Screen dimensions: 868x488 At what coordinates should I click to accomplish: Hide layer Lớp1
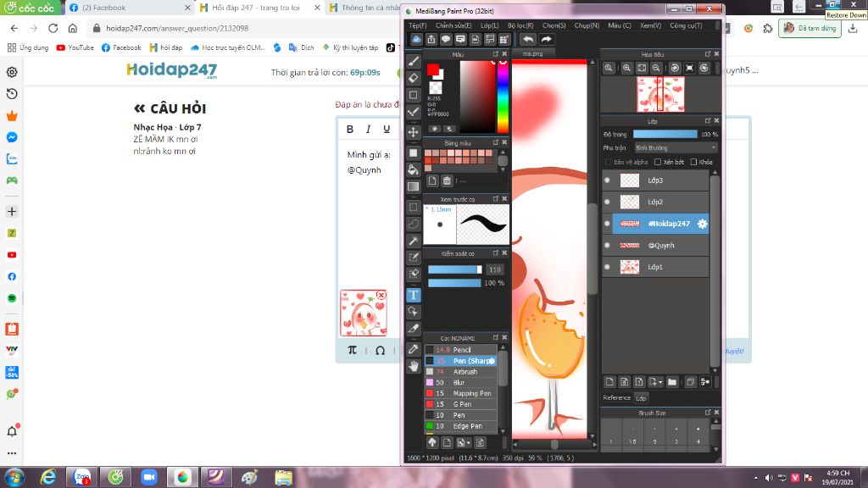coord(607,267)
